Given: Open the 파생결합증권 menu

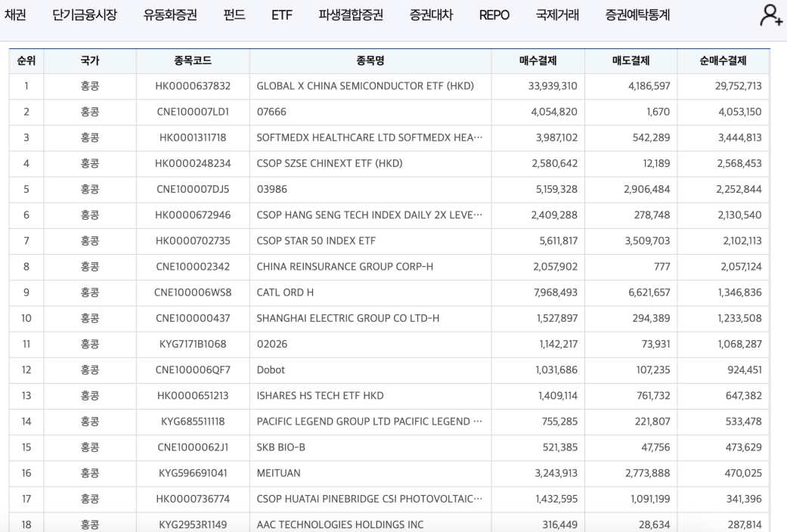Looking at the screenshot, I should [x=350, y=15].
